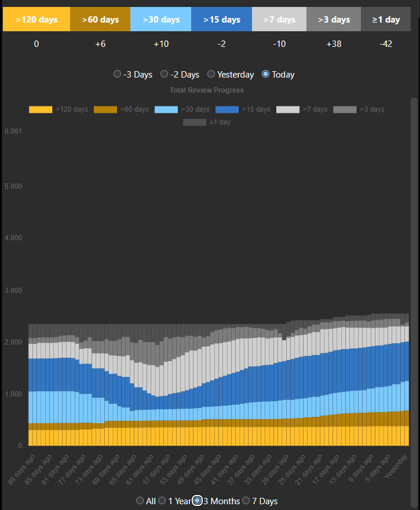Click the '>3 days' header tile
Image resolution: width=420 pixels, height=510 pixels.
click(334, 20)
